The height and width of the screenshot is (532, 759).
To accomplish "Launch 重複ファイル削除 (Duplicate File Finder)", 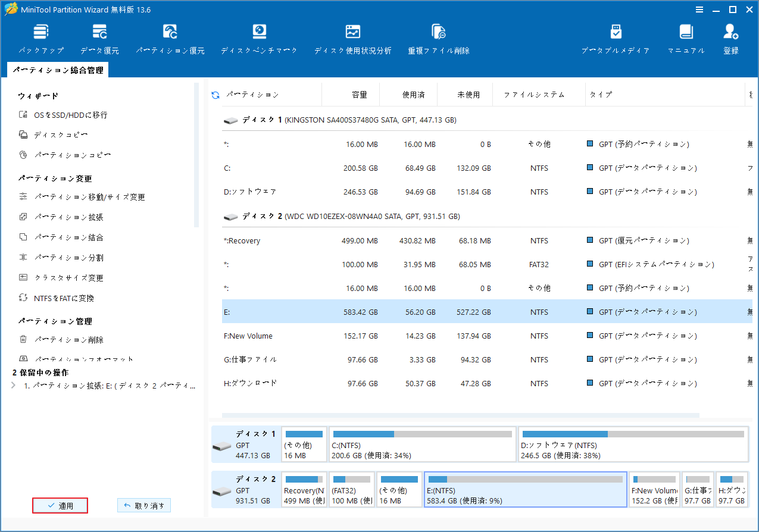I will pos(438,36).
